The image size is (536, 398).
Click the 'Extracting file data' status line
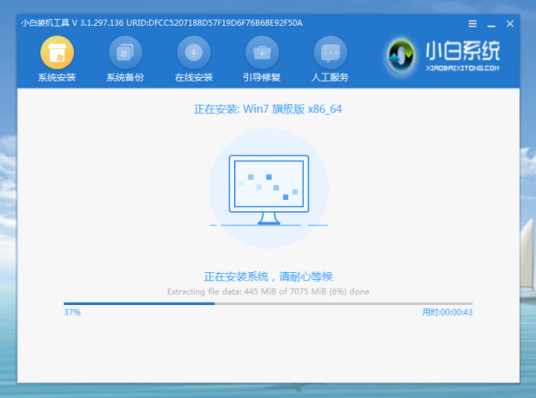268,292
